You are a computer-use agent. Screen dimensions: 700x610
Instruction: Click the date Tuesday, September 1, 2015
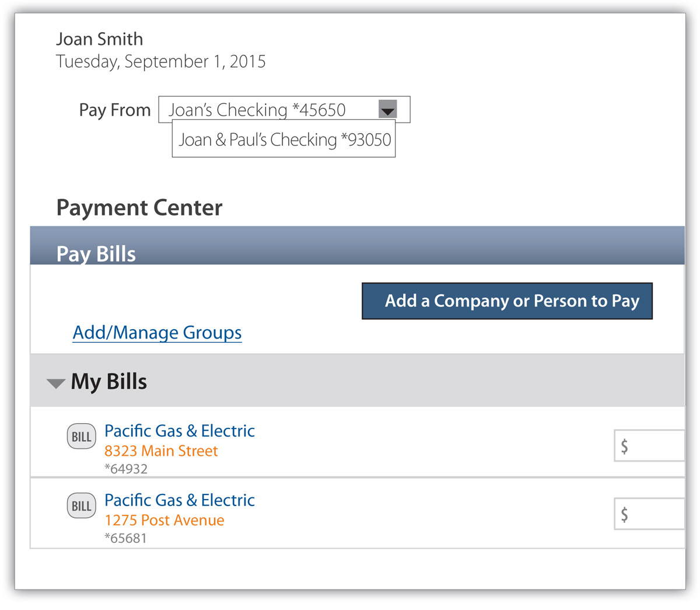[161, 61]
